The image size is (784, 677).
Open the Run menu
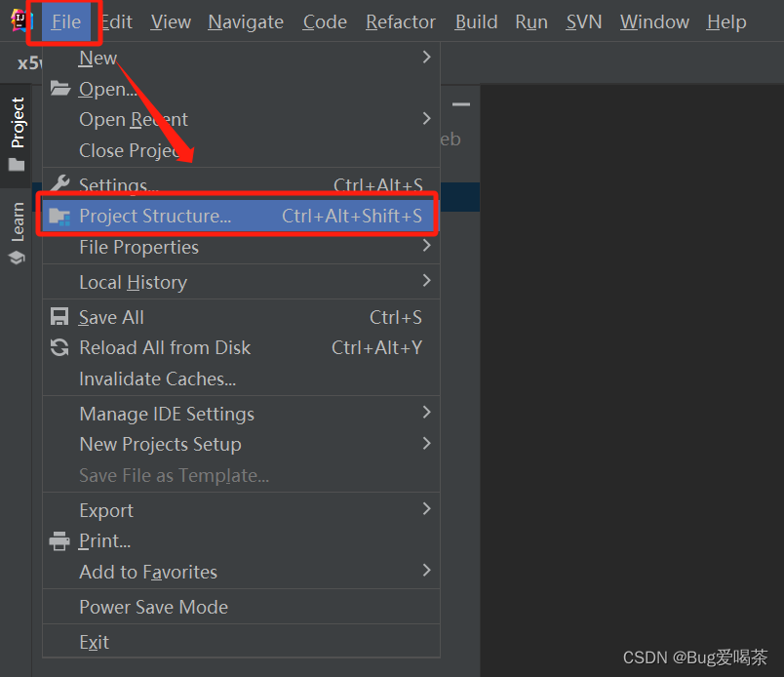tap(531, 21)
